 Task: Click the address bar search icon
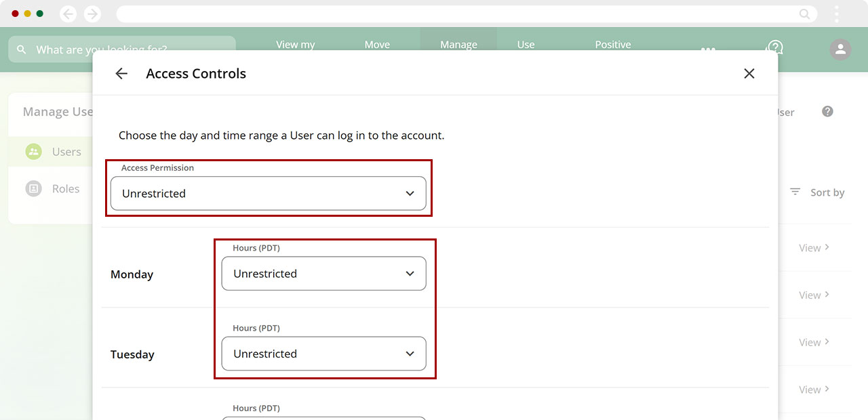click(x=804, y=14)
